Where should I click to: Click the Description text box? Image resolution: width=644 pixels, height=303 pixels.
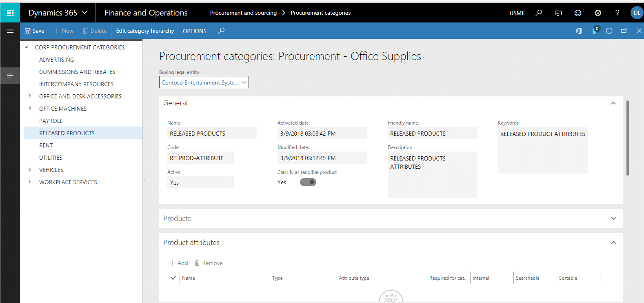(x=433, y=175)
